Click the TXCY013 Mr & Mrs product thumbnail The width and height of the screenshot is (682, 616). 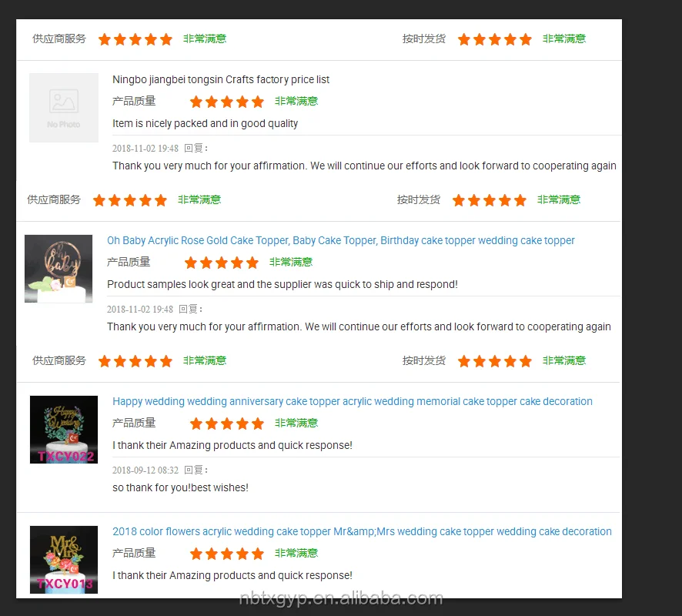(x=63, y=560)
